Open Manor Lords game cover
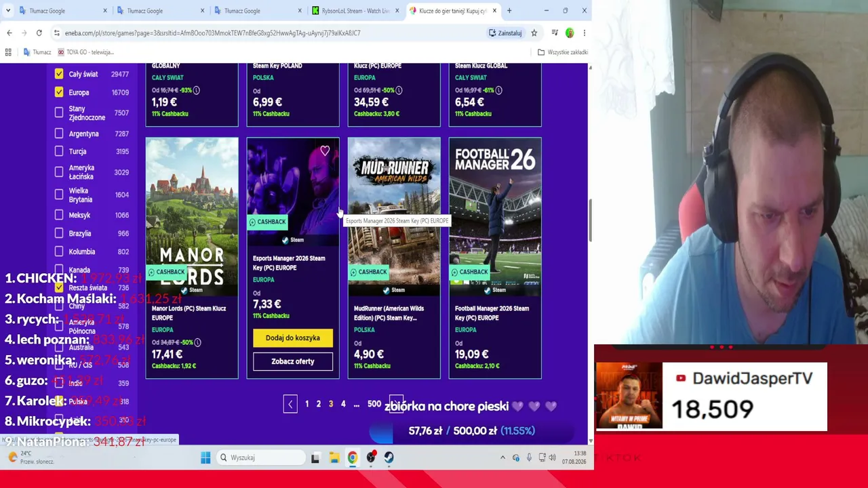The height and width of the screenshot is (488, 868). (192, 217)
